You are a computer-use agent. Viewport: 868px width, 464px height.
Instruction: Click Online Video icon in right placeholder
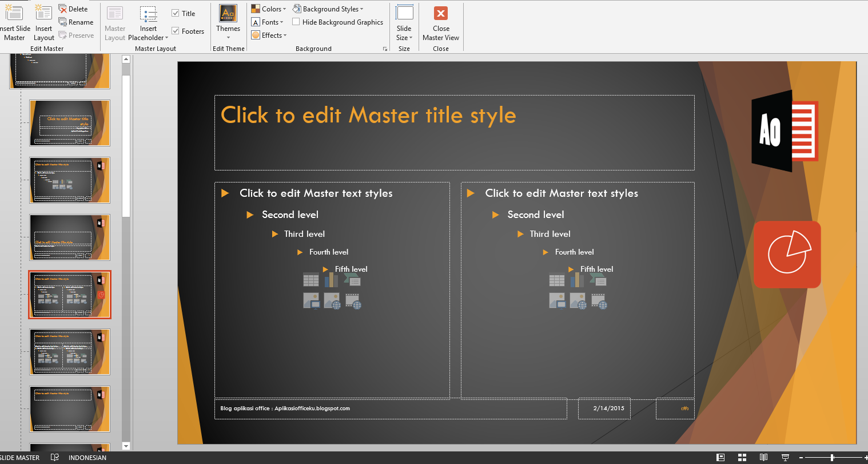tap(598, 301)
